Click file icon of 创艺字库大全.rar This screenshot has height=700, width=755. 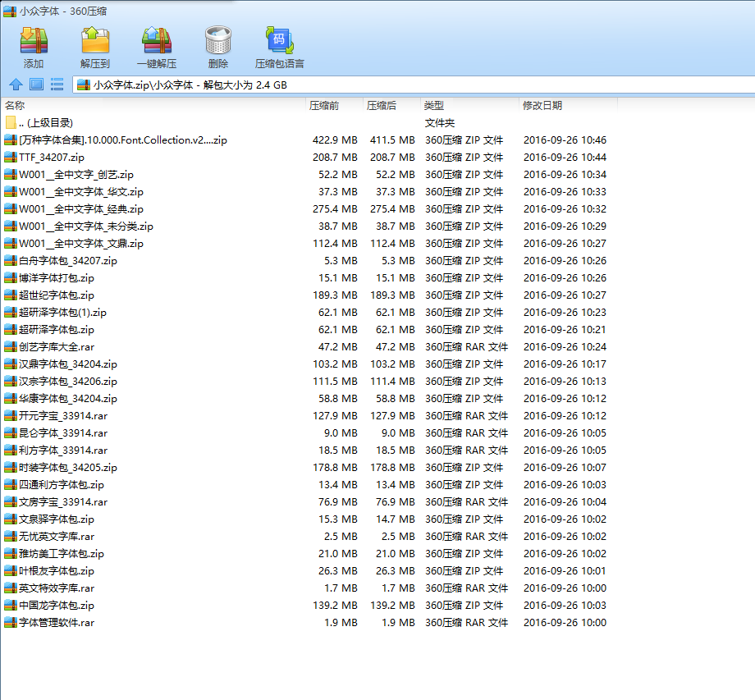pyautogui.click(x=11, y=347)
